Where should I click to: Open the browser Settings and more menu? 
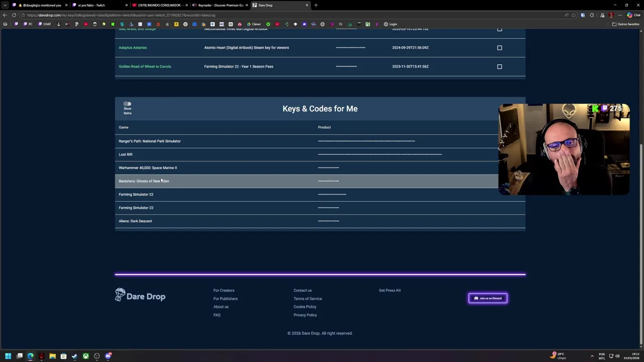pos(620,15)
